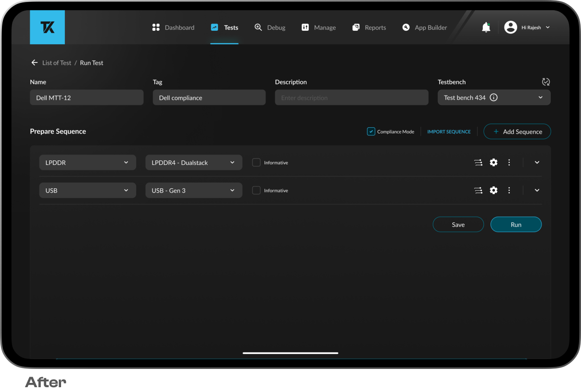Check Informative on the LPDDR sequence
Screen dimensions: 581x392
pos(256,162)
